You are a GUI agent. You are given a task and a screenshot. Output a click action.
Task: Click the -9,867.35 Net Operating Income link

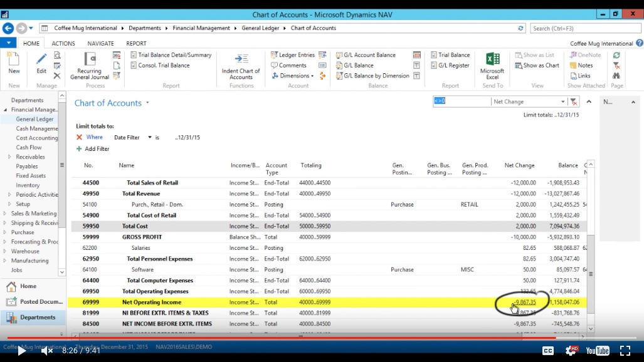(525, 302)
